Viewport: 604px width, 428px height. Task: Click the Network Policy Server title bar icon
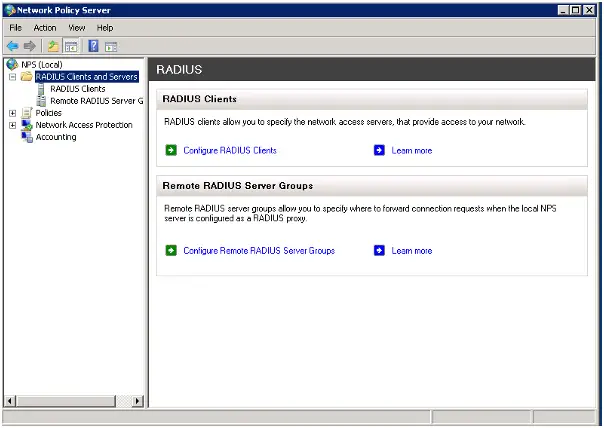coord(10,10)
